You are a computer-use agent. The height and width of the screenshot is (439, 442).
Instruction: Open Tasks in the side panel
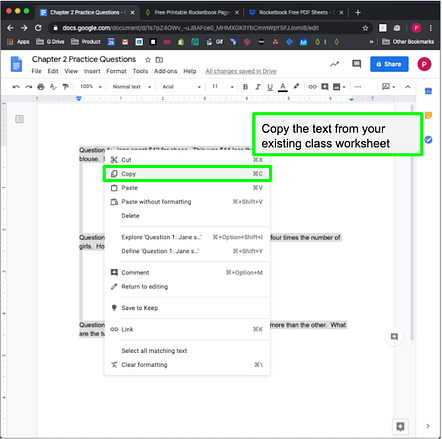pos(428,139)
